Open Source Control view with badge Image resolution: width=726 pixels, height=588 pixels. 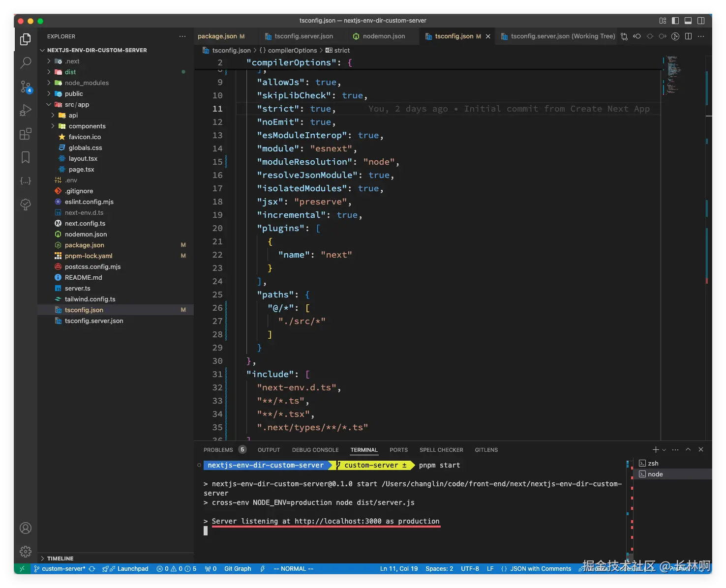pyautogui.click(x=26, y=87)
